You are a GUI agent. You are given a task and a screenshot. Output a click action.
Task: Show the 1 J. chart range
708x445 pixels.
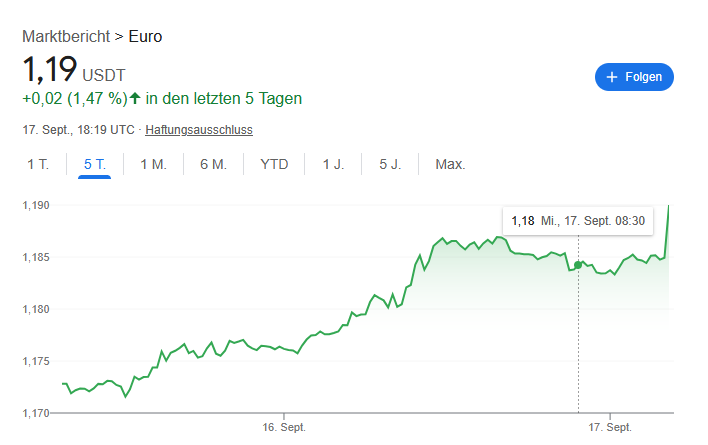[x=333, y=164]
